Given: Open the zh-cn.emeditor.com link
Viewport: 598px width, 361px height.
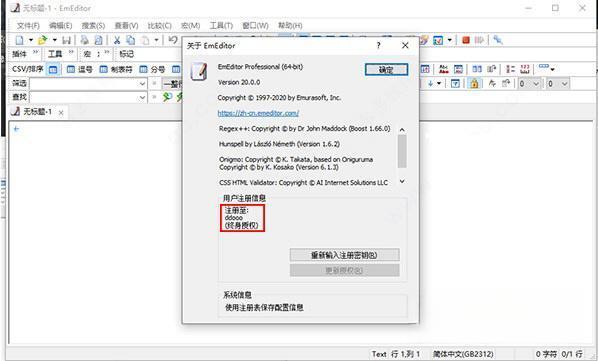Looking at the screenshot, I should point(258,113).
